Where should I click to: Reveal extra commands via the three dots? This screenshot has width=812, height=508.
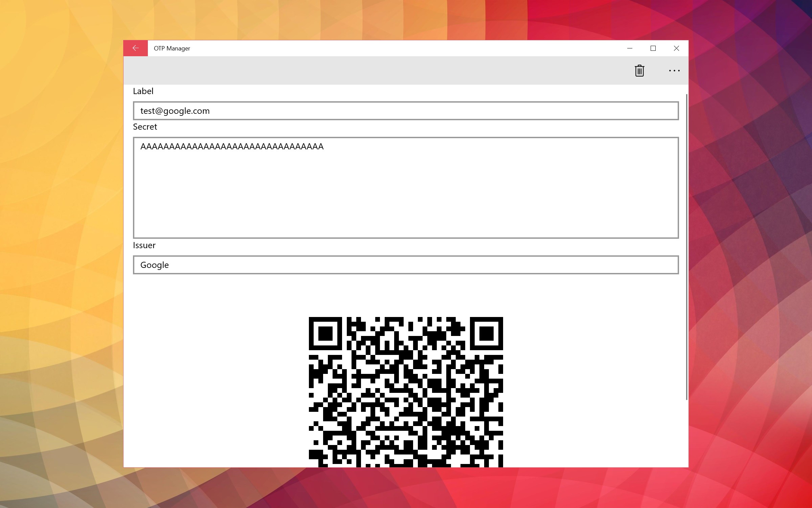[674, 70]
